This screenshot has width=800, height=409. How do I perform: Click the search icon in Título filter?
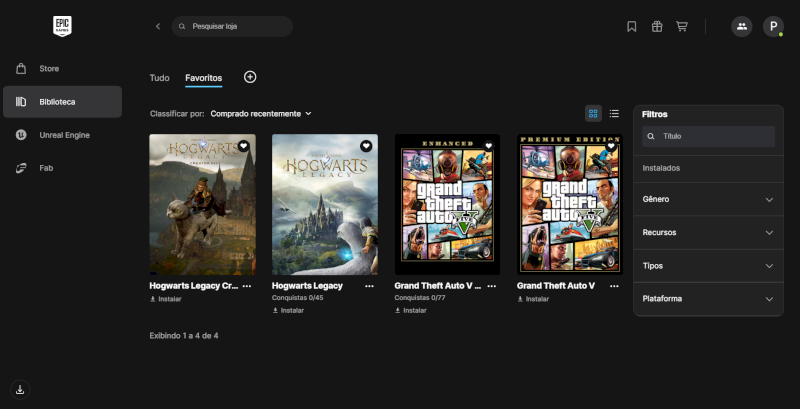coord(651,137)
